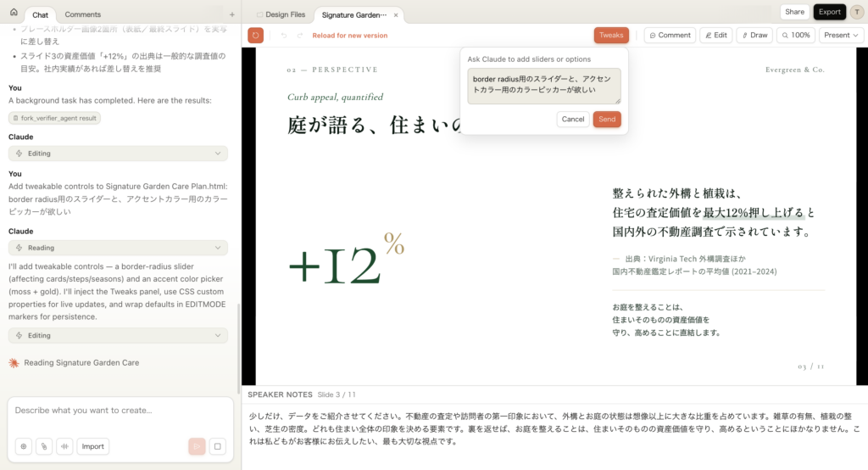The width and height of the screenshot is (868, 470).
Task: Click the home icon in the top-left
Action: pyautogui.click(x=14, y=13)
